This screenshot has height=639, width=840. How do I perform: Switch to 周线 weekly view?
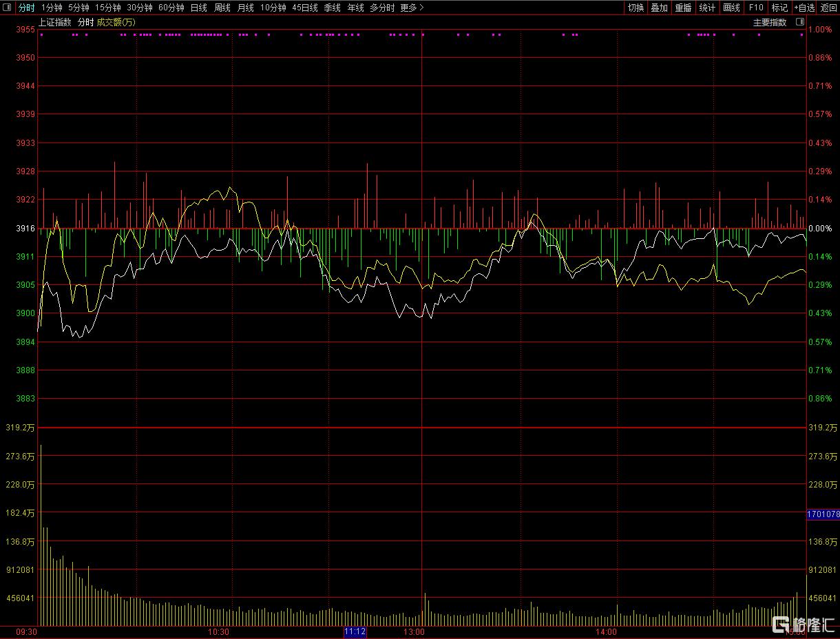coord(222,8)
